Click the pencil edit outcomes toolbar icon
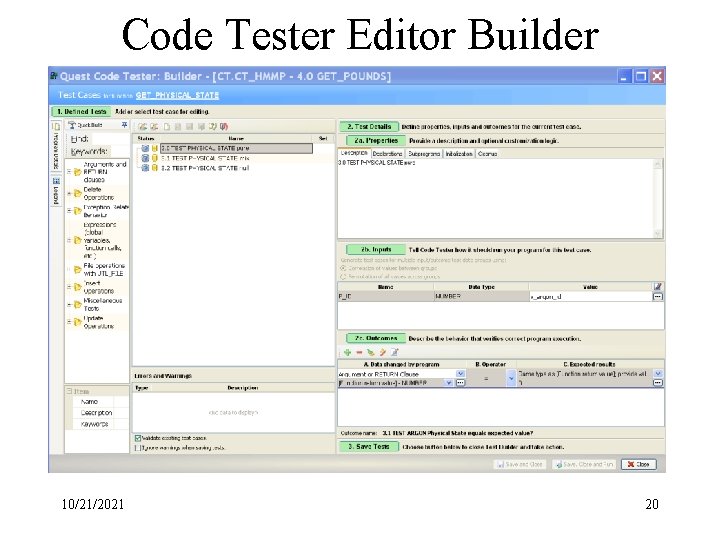Viewport: 720px width, 540px height. pos(382,352)
